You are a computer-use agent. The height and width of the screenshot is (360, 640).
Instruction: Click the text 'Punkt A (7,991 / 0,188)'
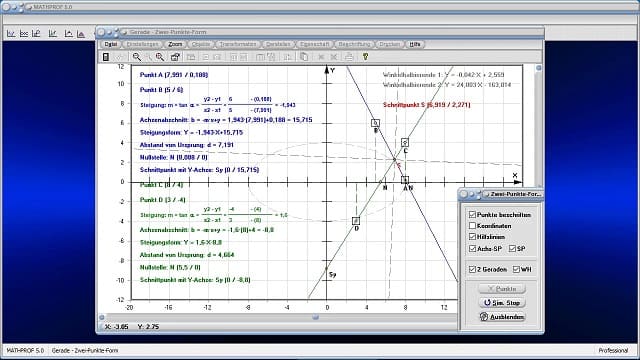[x=174, y=75]
